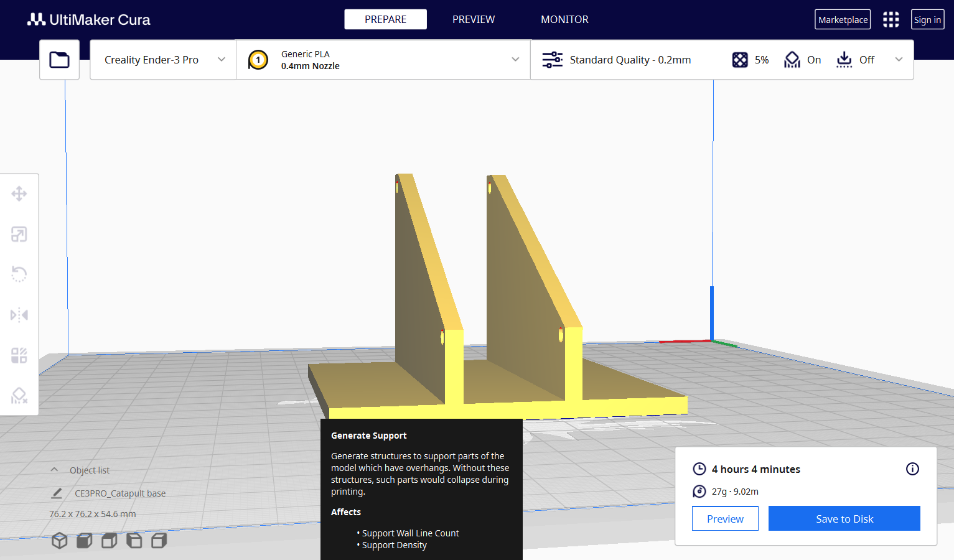Click the 5% infill value
This screenshot has width=954, height=560.
[x=762, y=60]
